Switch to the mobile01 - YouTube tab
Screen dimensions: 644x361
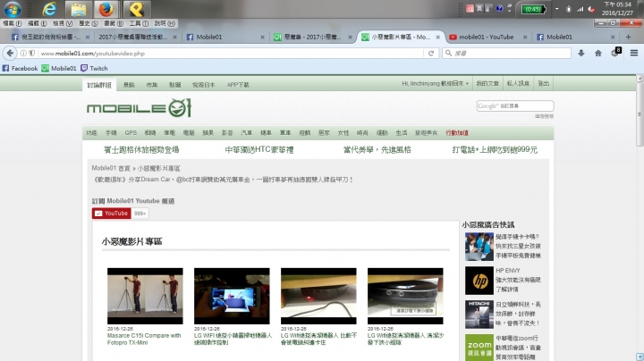(487, 37)
